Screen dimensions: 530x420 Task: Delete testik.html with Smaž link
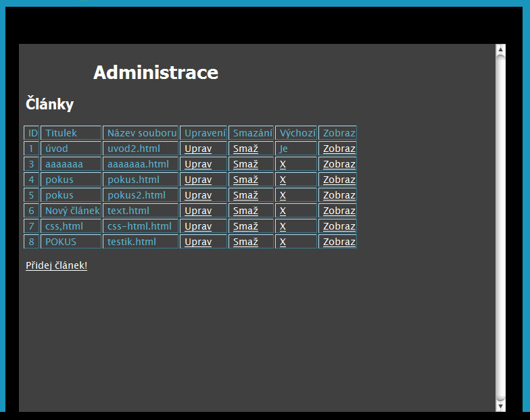point(246,242)
